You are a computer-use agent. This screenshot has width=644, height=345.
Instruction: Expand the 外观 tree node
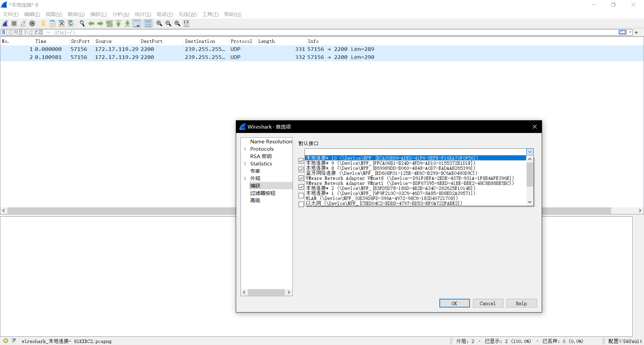point(245,179)
